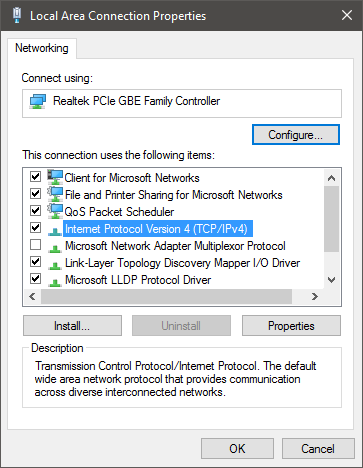Viewport: 363px width, 468px height.
Task: Enable Microsoft Network Adapter Multiplexor Protocol
Action: [35, 244]
